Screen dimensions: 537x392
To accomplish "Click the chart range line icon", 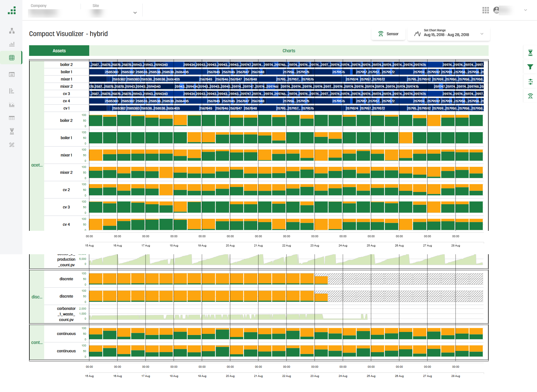I will [417, 34].
